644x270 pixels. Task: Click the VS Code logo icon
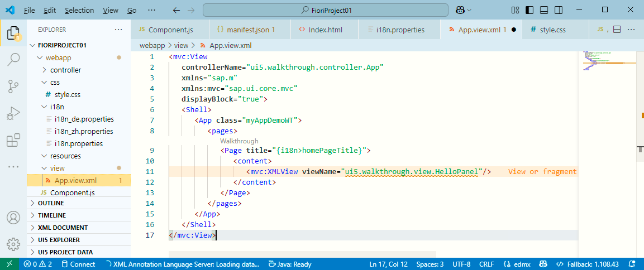click(10, 10)
